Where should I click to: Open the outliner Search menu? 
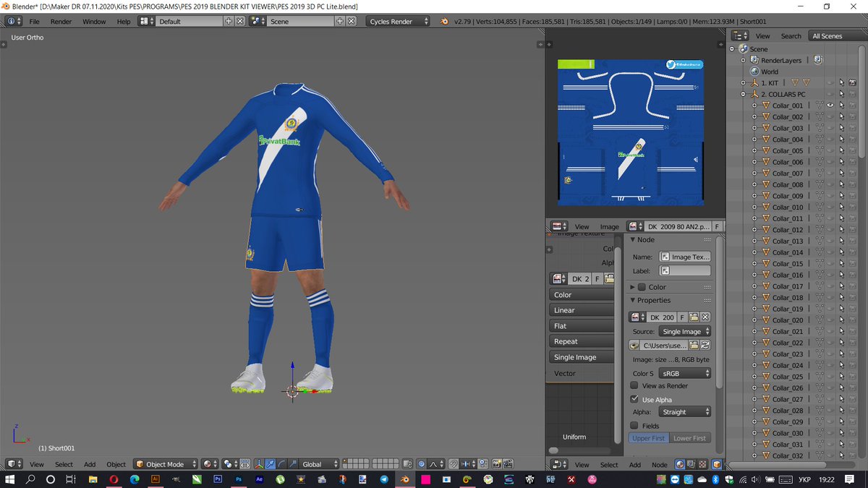[x=791, y=35]
